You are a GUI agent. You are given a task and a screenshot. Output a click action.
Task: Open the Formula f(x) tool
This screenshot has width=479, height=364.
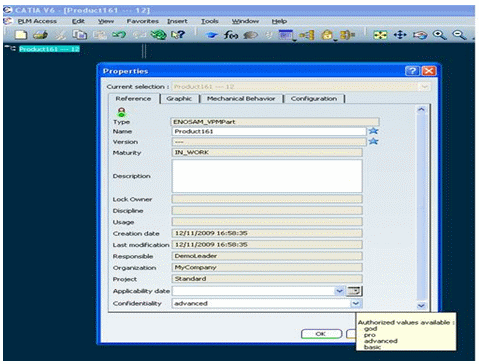tap(231, 35)
